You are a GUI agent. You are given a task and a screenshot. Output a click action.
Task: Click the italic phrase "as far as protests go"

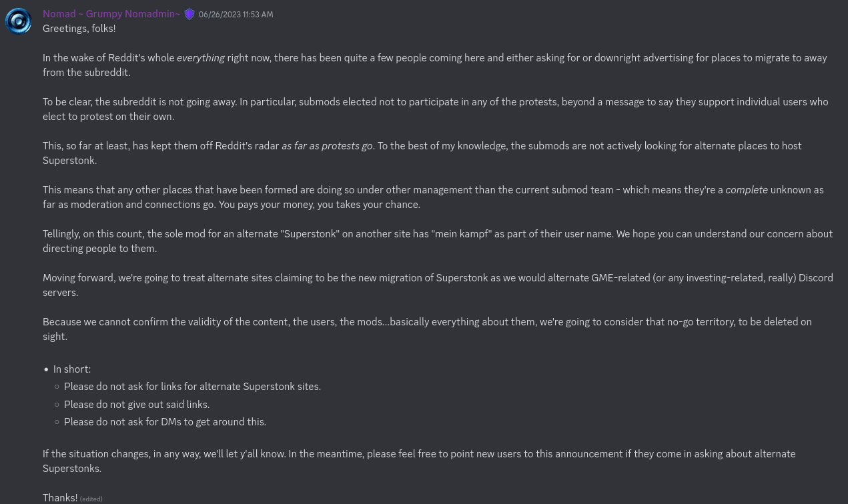pyautogui.click(x=327, y=146)
